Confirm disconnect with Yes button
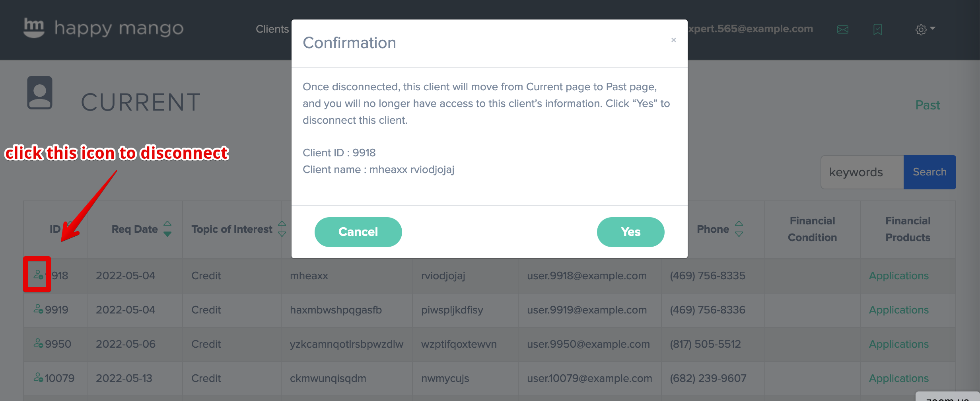 click(x=630, y=232)
